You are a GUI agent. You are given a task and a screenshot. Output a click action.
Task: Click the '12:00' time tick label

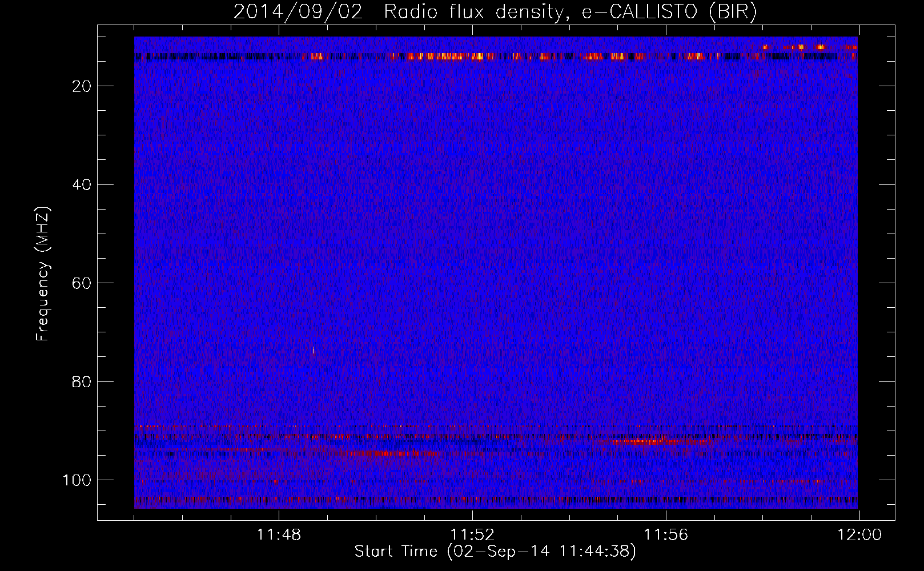coord(859,535)
